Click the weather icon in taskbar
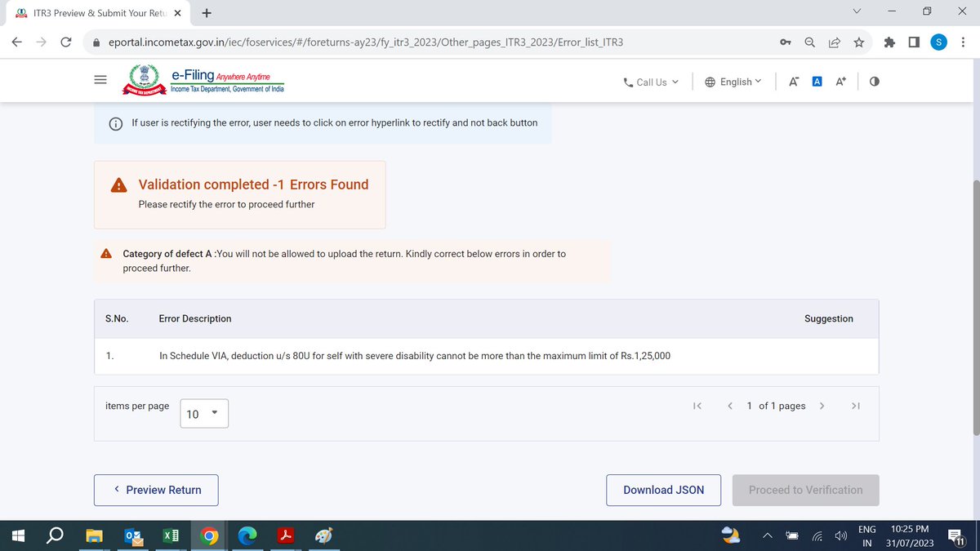Image resolution: width=980 pixels, height=551 pixels. (731, 535)
